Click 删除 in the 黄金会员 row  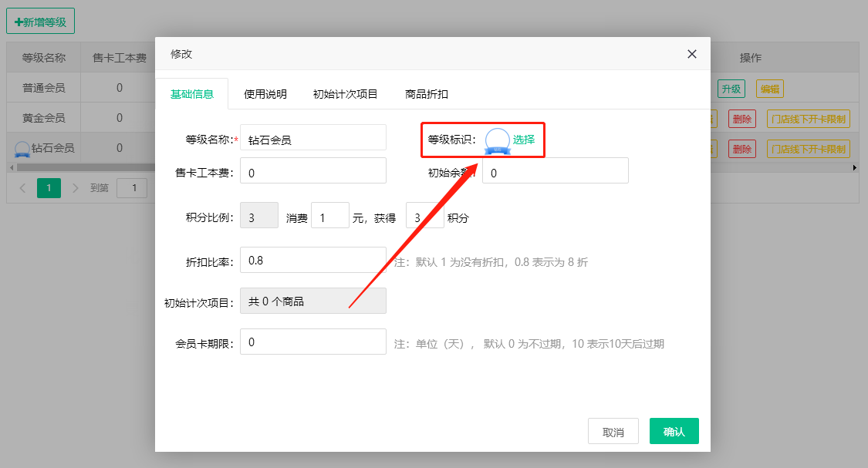(x=741, y=119)
